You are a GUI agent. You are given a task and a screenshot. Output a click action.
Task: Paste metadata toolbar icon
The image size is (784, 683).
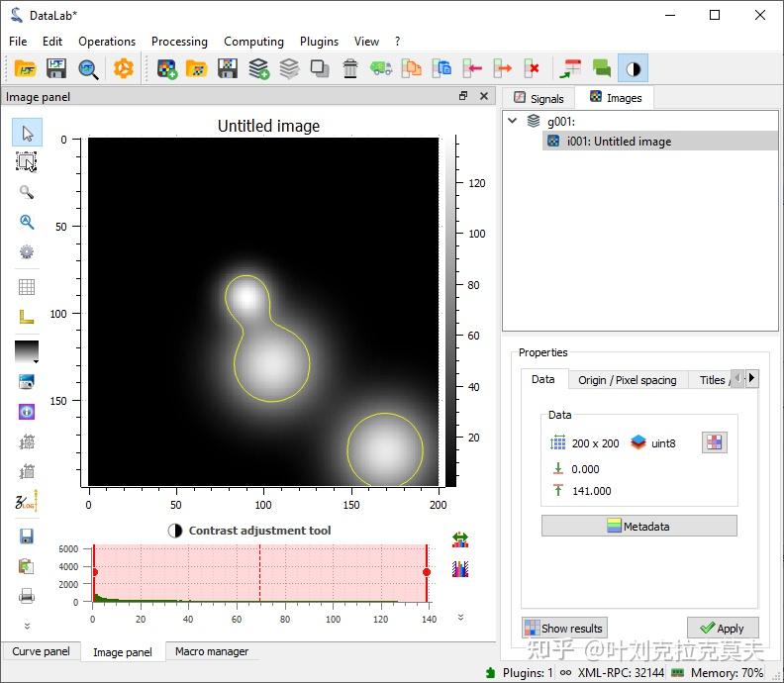[442, 68]
